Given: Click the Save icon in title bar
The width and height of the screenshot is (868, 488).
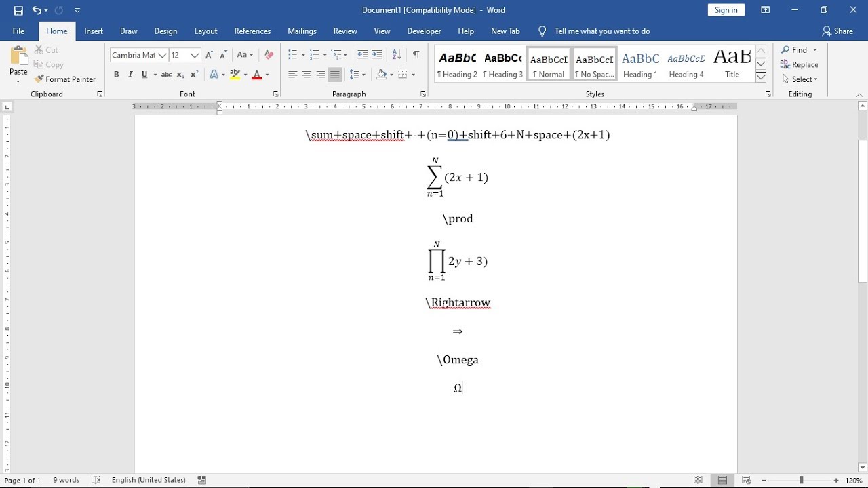Looking at the screenshot, I should click(18, 10).
